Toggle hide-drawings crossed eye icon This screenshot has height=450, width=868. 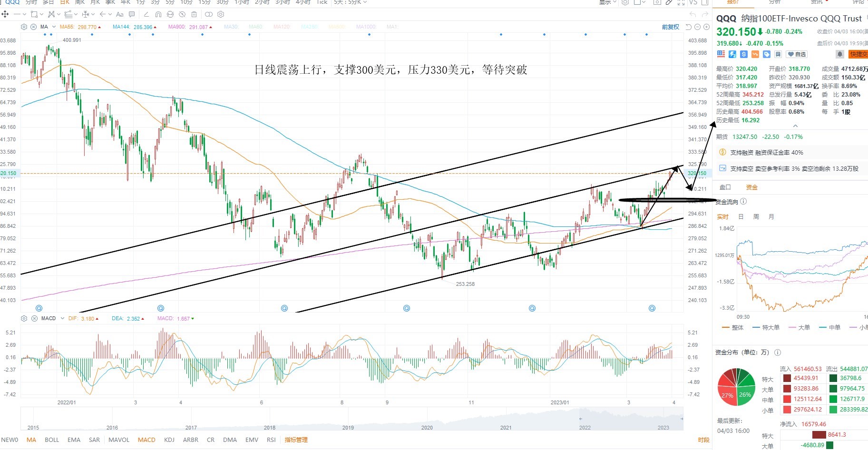tap(182, 14)
